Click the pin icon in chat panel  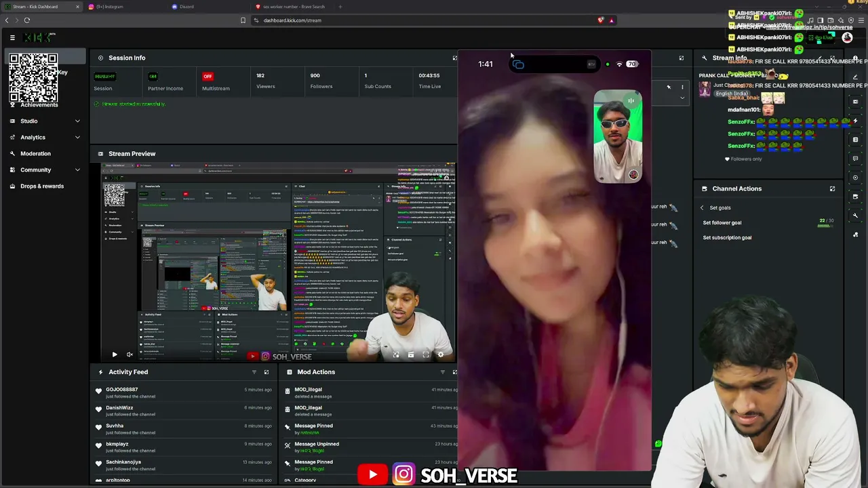[x=669, y=87]
